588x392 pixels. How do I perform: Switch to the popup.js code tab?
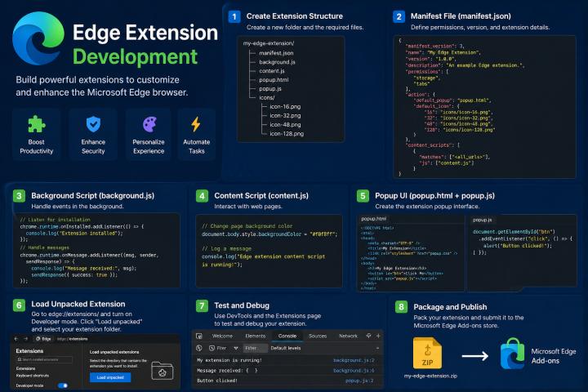coord(483,220)
